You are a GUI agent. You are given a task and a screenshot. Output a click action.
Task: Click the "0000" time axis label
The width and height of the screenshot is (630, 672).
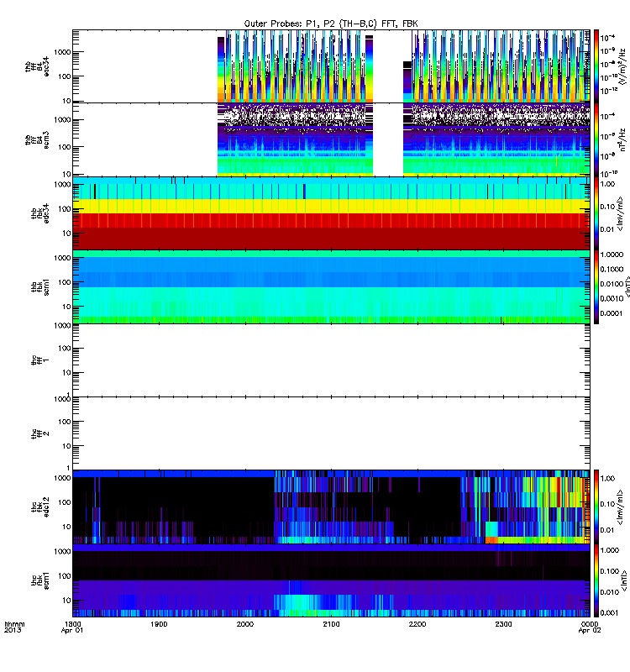tap(590, 624)
